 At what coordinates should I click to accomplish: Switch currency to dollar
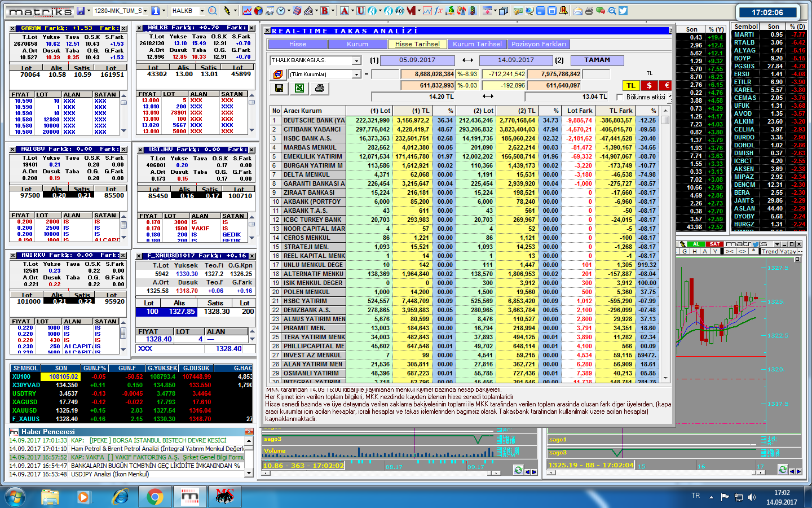650,85
